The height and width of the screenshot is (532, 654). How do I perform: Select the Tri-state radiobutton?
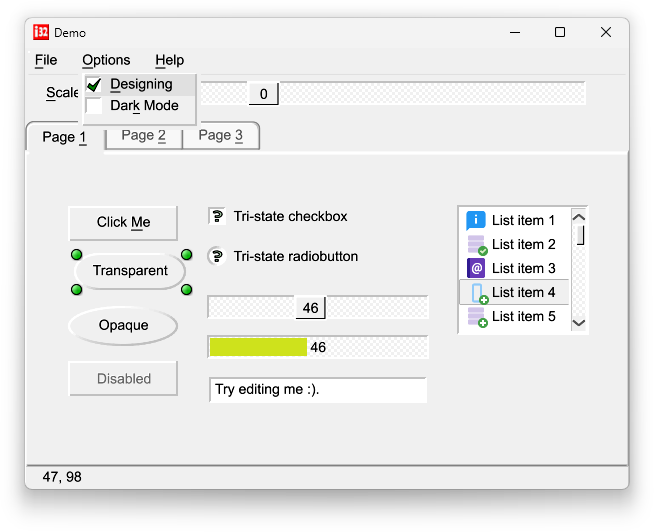pyautogui.click(x=217, y=256)
